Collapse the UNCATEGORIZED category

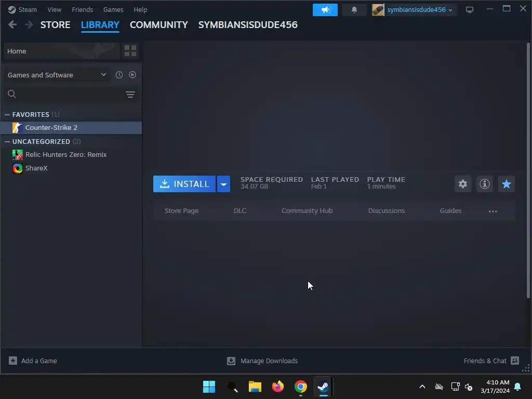[x=7, y=141]
